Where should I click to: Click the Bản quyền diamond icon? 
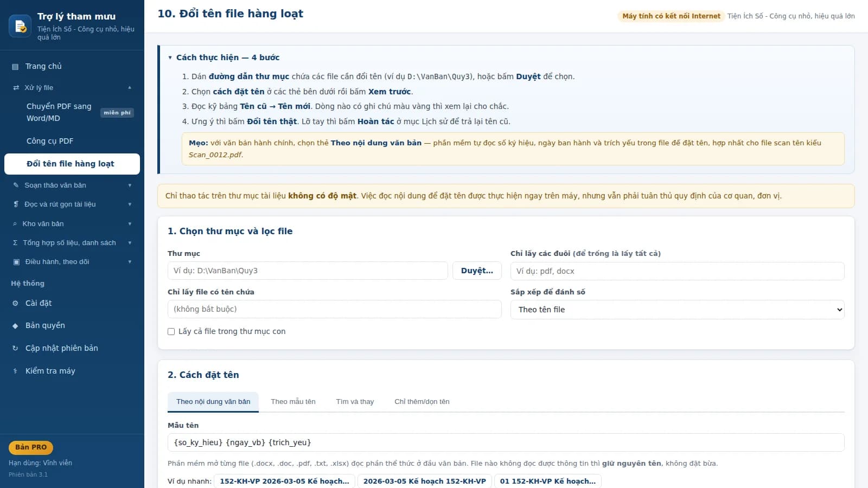15,326
